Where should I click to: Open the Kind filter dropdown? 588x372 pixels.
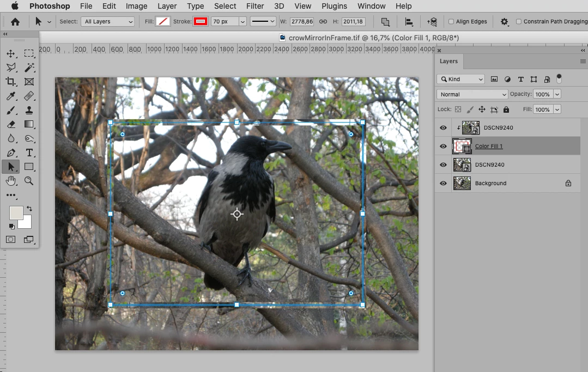pos(461,79)
